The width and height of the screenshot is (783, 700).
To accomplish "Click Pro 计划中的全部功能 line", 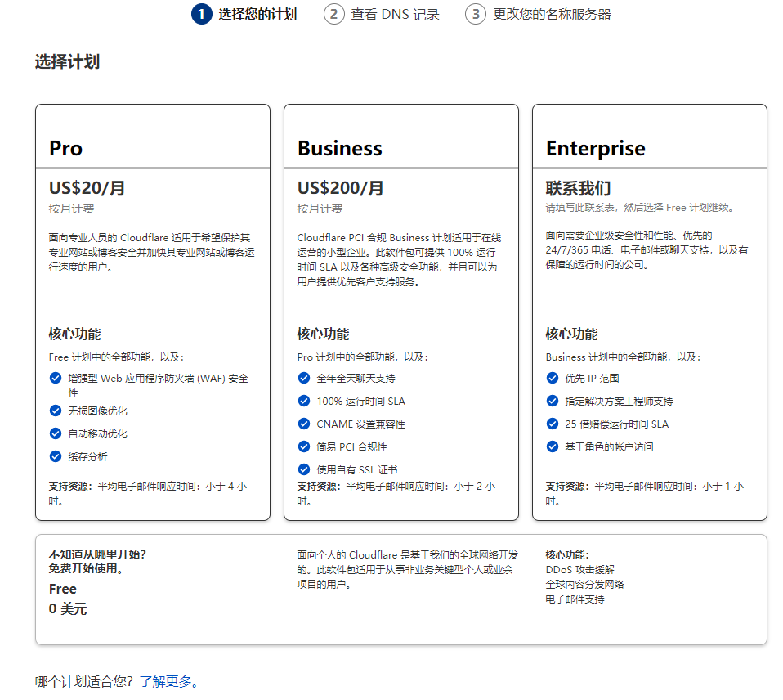I will click(363, 357).
